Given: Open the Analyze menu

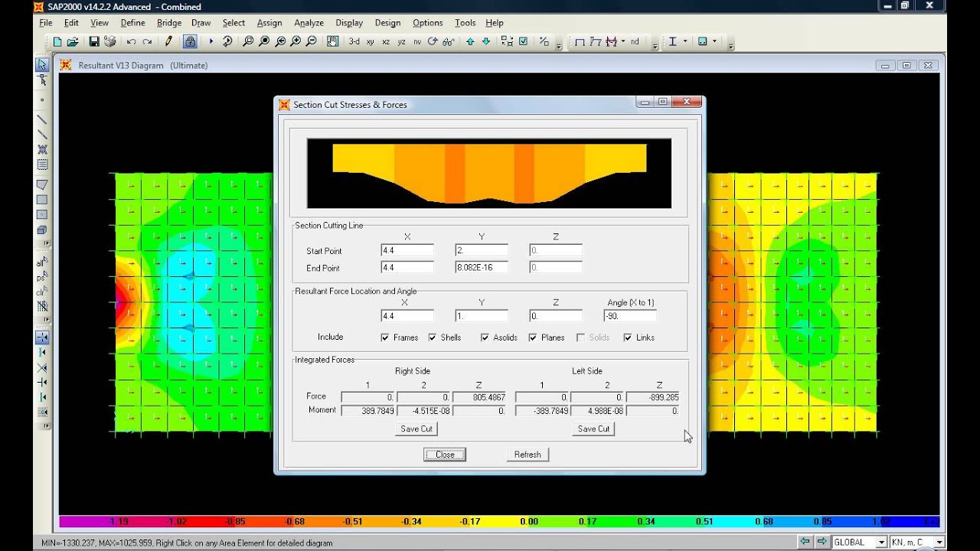Looking at the screenshot, I should [309, 23].
